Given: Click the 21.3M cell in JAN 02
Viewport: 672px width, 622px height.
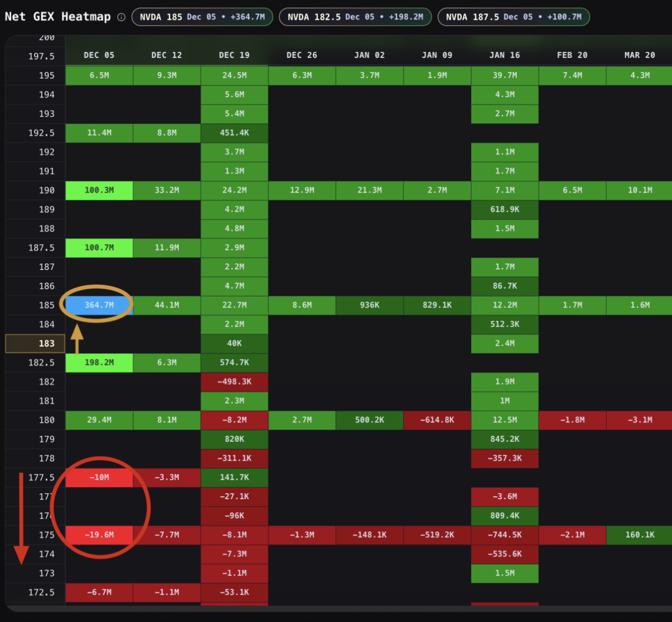Looking at the screenshot, I should (370, 190).
